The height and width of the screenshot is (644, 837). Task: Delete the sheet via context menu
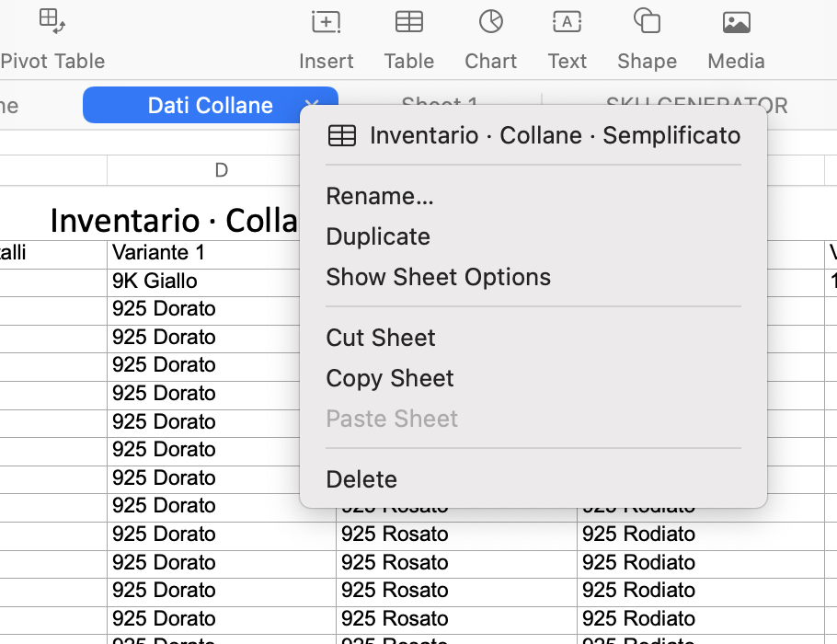361,479
